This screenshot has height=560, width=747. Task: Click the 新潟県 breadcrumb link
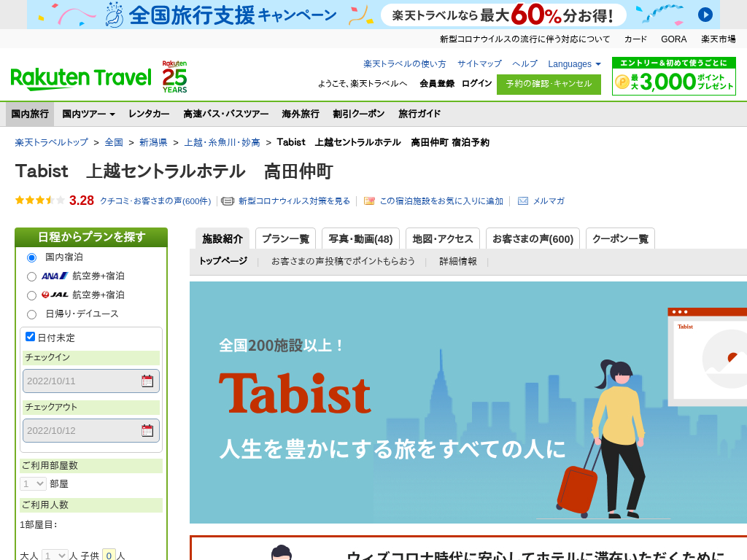[x=153, y=142]
